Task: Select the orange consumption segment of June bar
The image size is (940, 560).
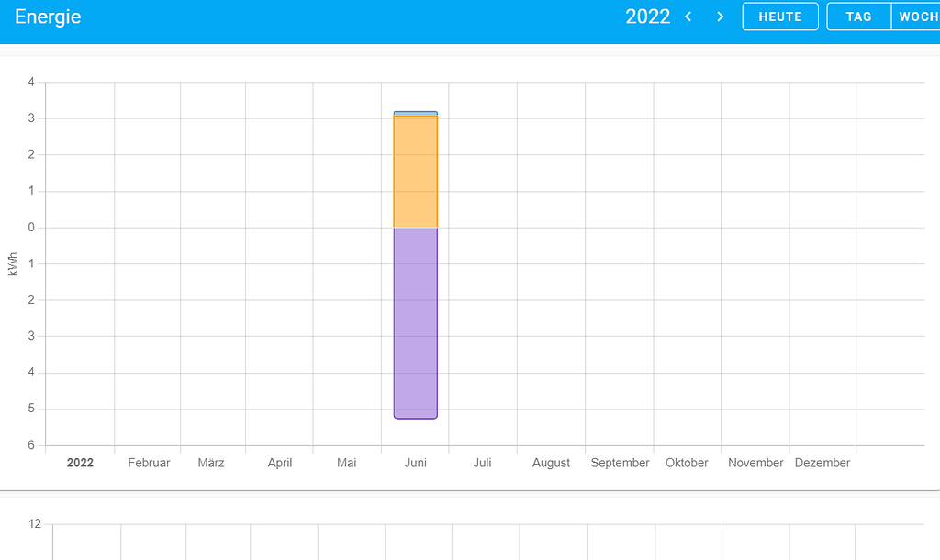Action: click(415, 170)
